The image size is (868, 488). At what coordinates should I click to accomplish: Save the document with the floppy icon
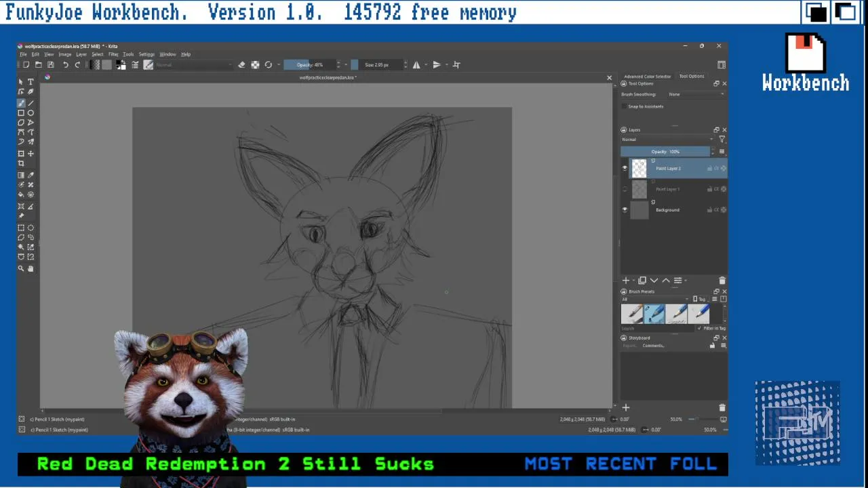coord(50,64)
